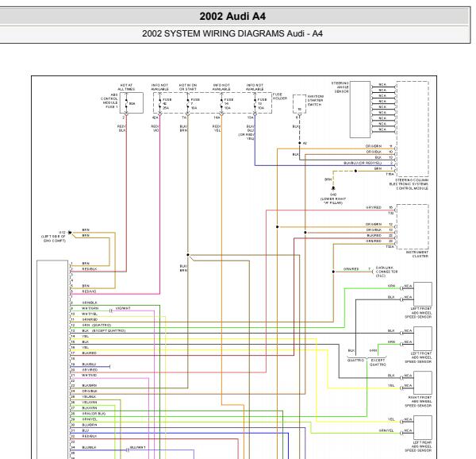
Task: Click the 'INSTRUMENT CLUSTER' label
Action: tap(417, 254)
